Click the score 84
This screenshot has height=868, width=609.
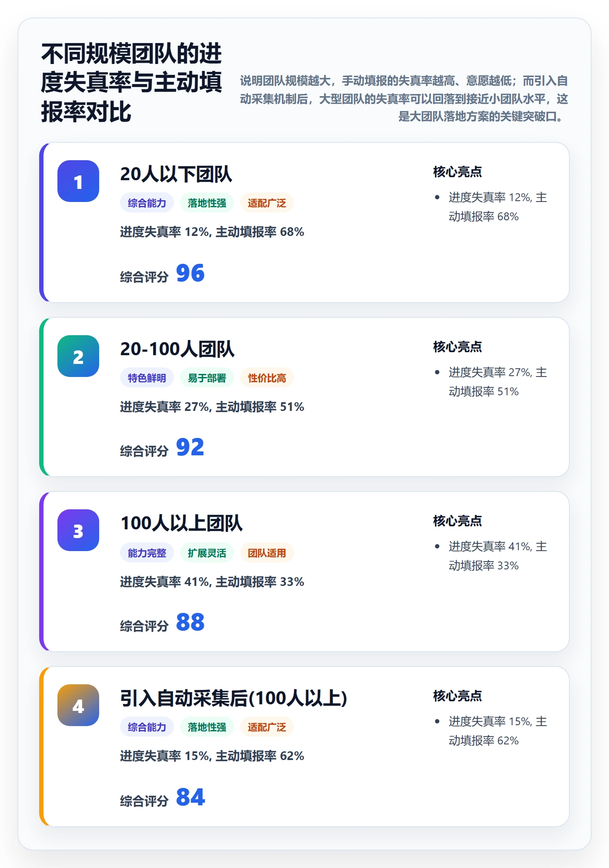(190, 797)
